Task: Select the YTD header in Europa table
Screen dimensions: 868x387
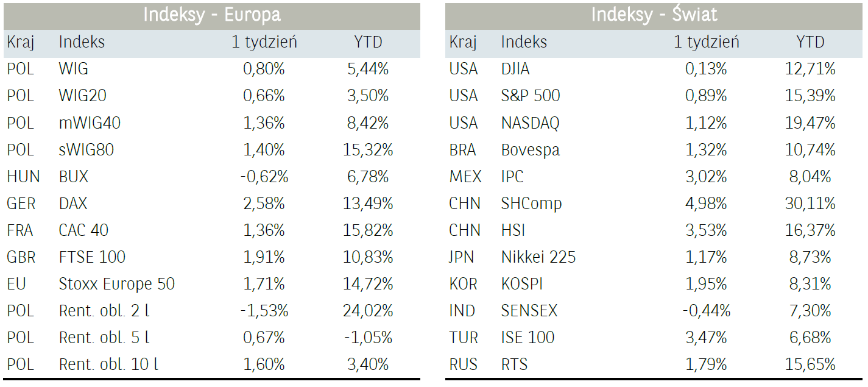Action: click(368, 42)
